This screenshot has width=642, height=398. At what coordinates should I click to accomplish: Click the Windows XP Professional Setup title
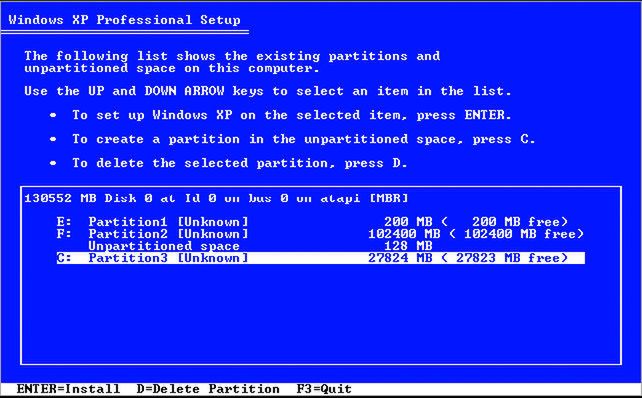124,20
